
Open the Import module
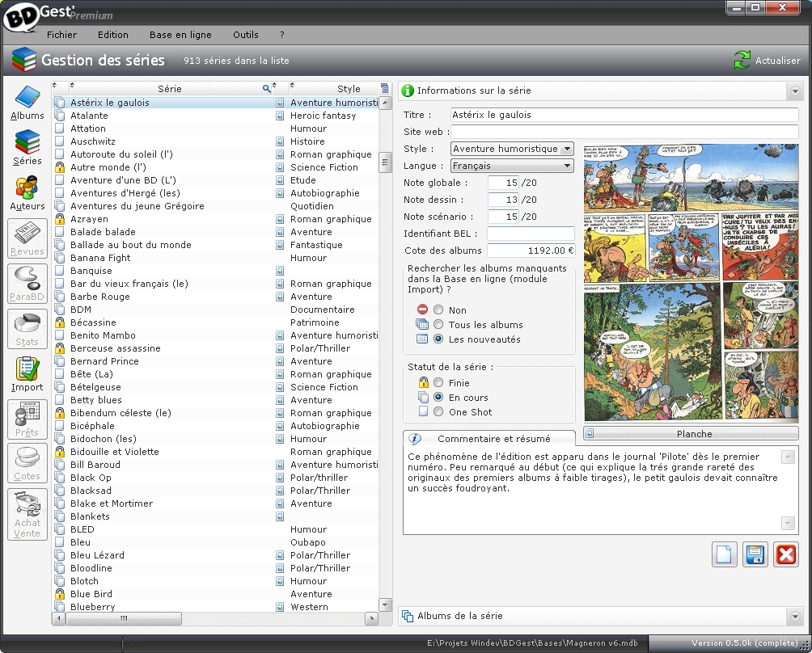[27, 374]
